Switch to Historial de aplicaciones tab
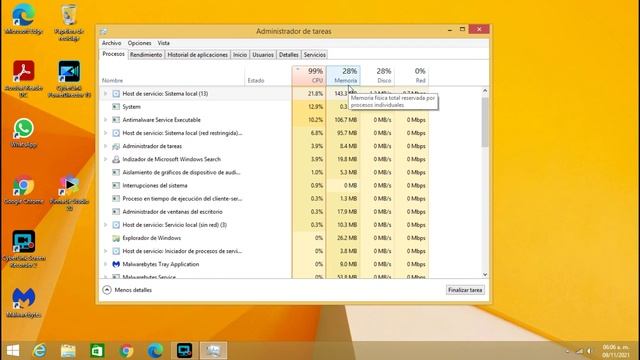 [x=198, y=55]
